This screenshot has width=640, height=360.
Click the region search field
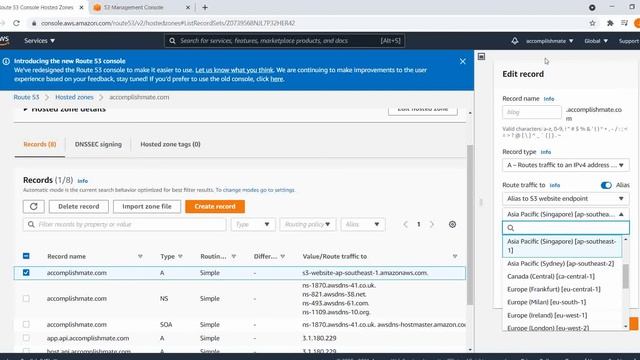click(566, 228)
